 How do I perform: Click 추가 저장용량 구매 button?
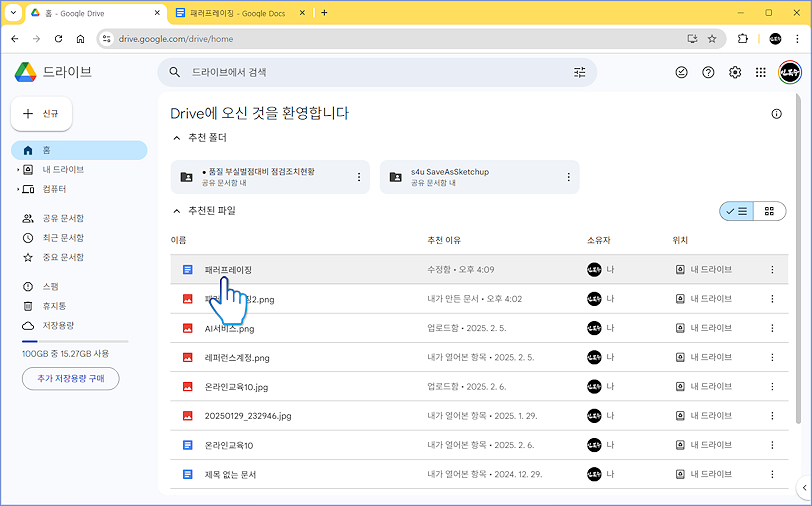coord(70,379)
